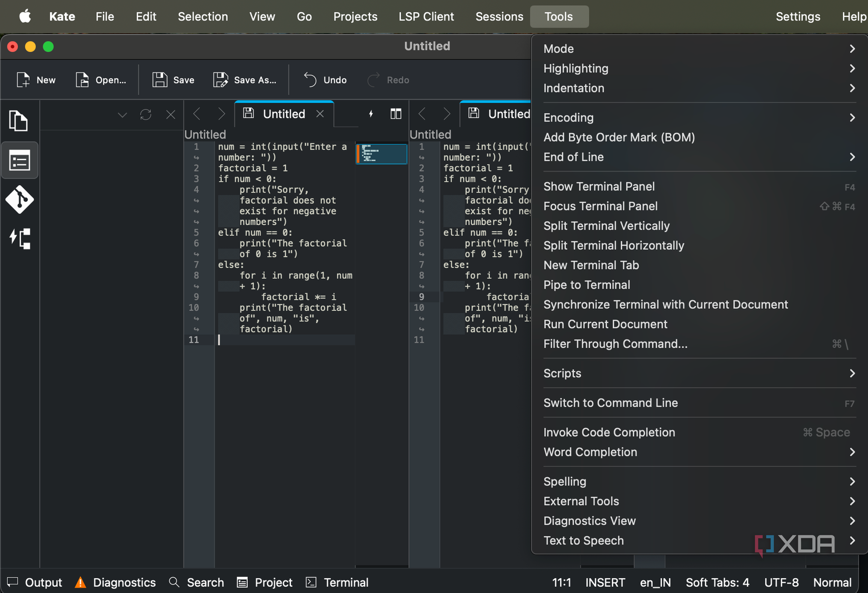Open the Diagnostics panel with warning icon
868x593 pixels.
tap(115, 582)
